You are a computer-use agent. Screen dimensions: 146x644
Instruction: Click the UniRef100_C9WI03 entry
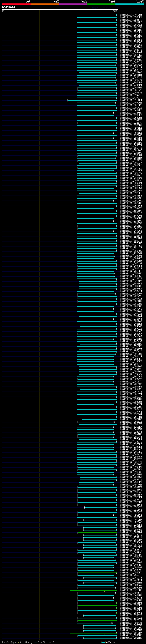pos(131,366)
